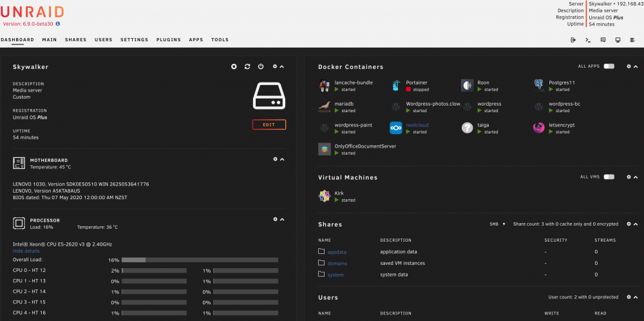Click the HT 12 load bar
Screen dimensions: 644x321
point(245,271)
